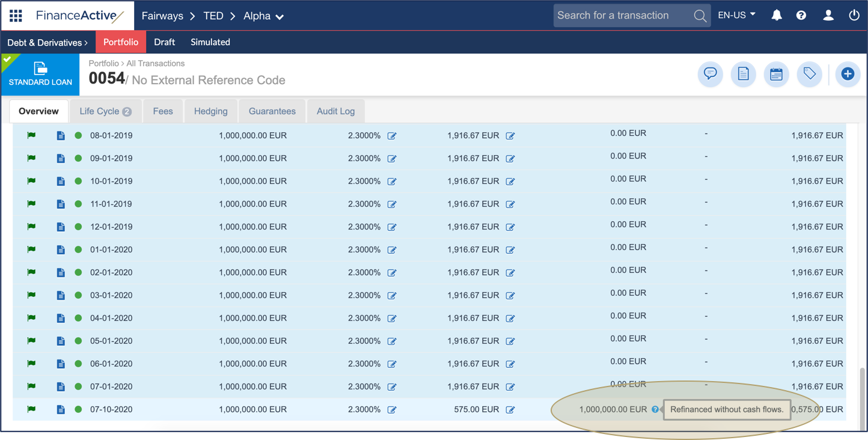Switch to the Draft section
This screenshot has width=868, height=440.
(x=164, y=42)
